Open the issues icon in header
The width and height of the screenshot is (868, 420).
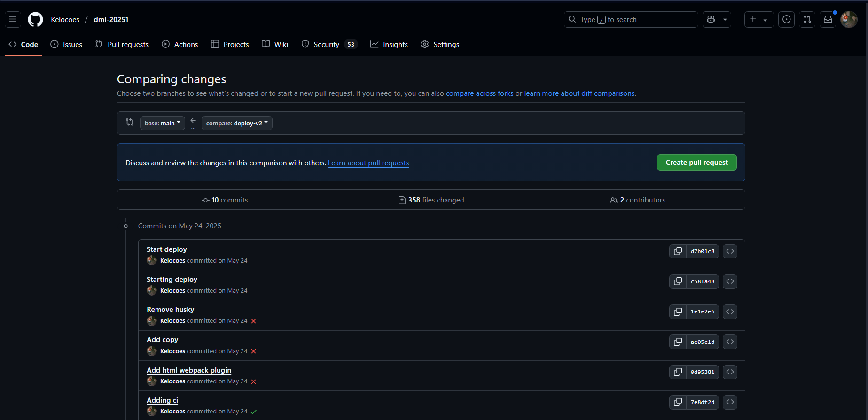click(786, 20)
